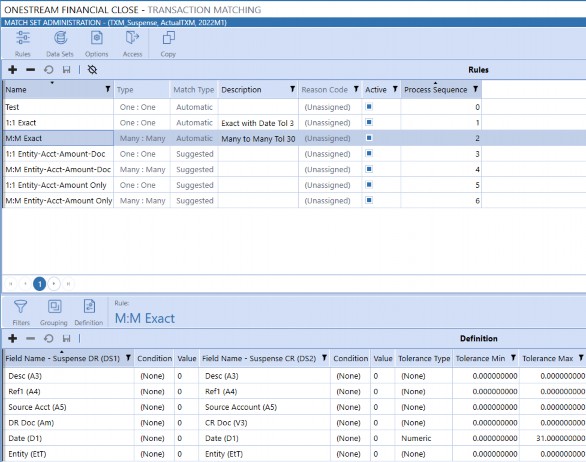Screen dimensions: 586x462
Task: Save changes in the Rules grid
Action: [x=67, y=70]
